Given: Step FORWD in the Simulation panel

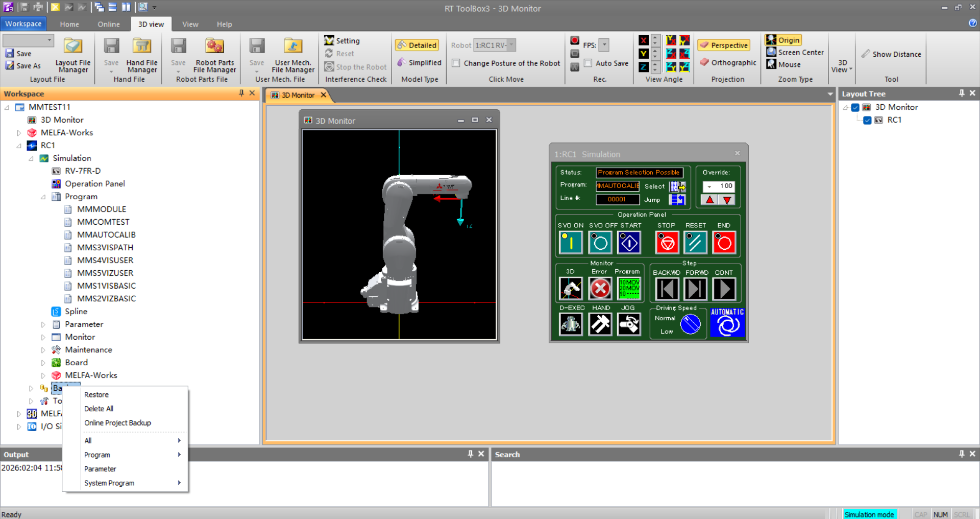Looking at the screenshot, I should point(695,289).
